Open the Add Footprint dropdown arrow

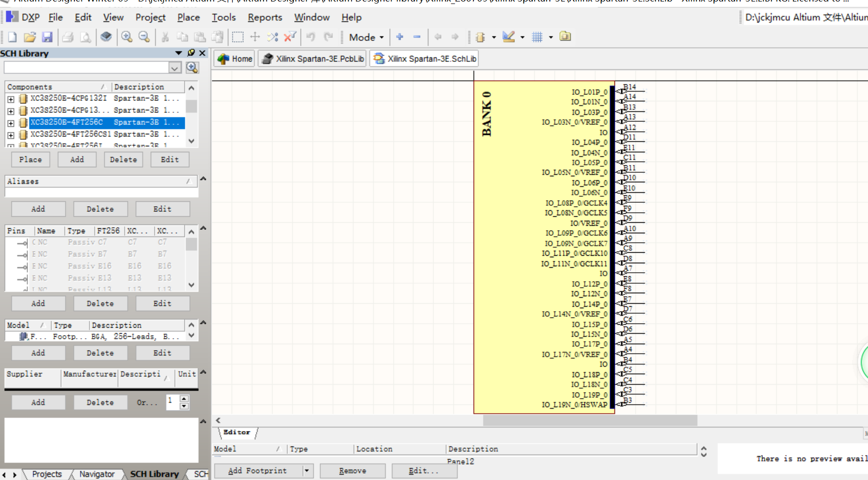tap(307, 471)
